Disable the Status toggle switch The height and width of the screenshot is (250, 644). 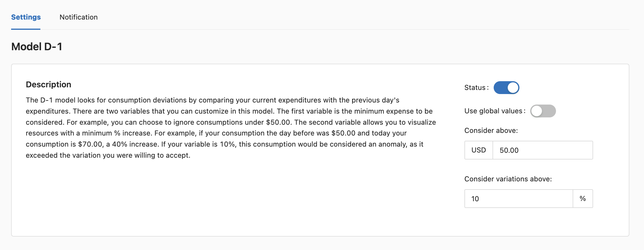(x=506, y=88)
